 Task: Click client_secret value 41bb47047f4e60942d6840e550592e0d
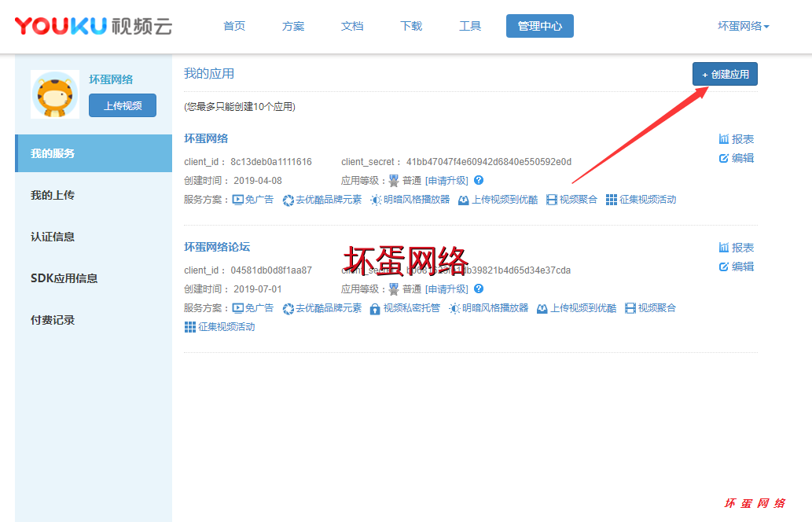click(489, 162)
